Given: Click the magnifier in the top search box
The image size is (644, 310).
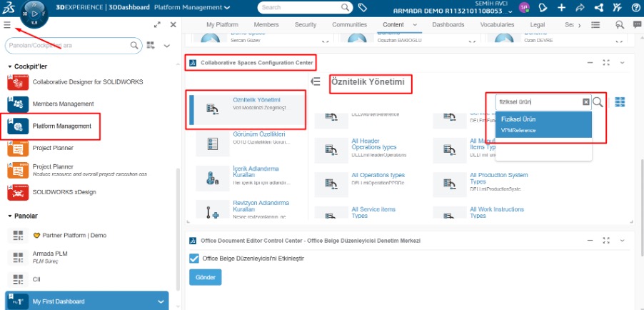Looking at the screenshot, I should [x=346, y=7].
